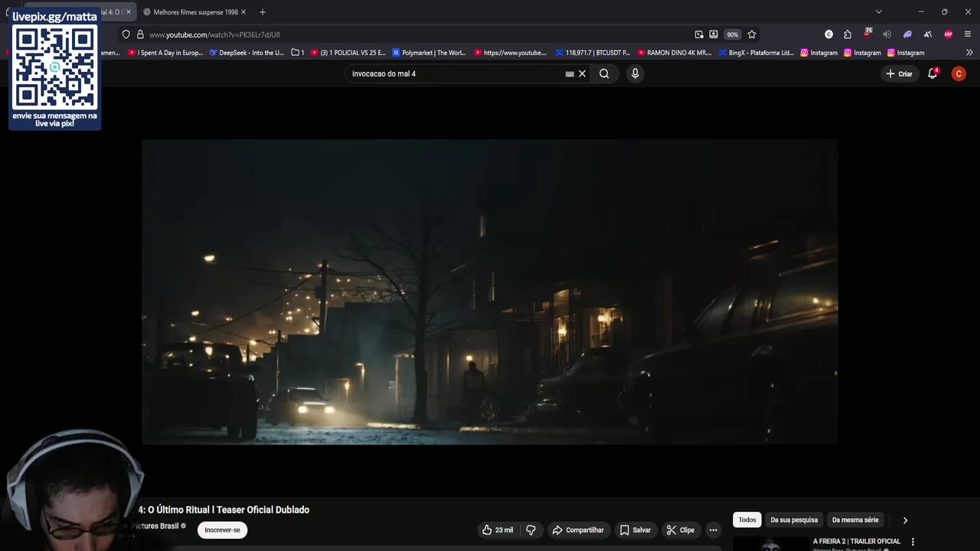Close the 'Melhores filmes suspense 1998' tab

(x=243, y=11)
